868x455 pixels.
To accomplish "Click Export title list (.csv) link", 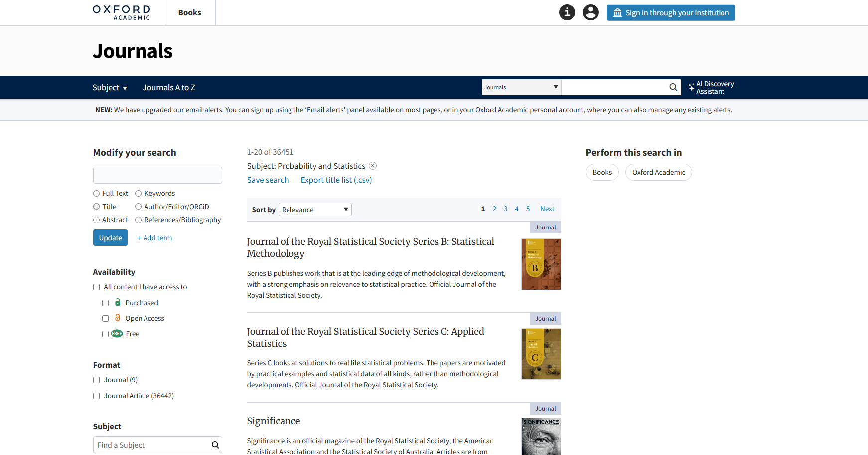I will tap(336, 180).
